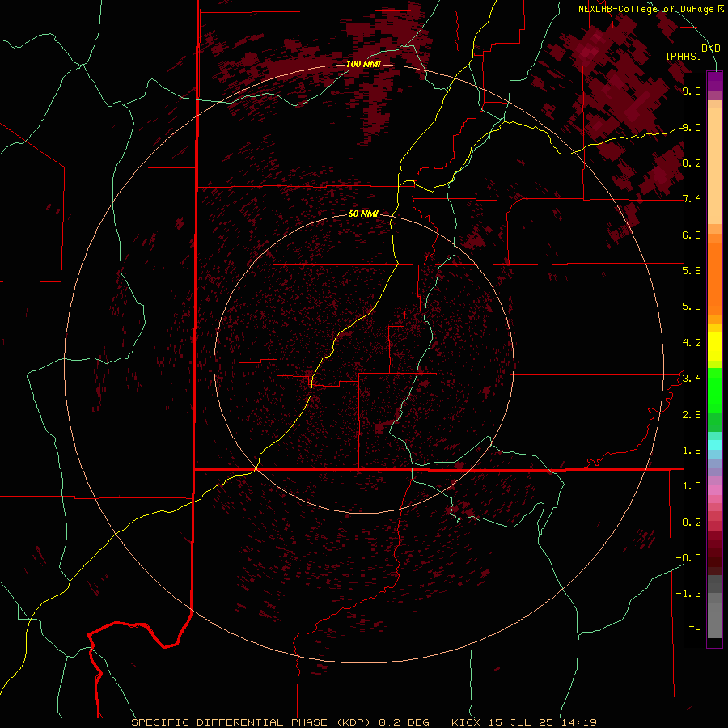Screen dimensions: 728x728
Task: Click the 9.8 value on the color scale
Action: [x=692, y=91]
